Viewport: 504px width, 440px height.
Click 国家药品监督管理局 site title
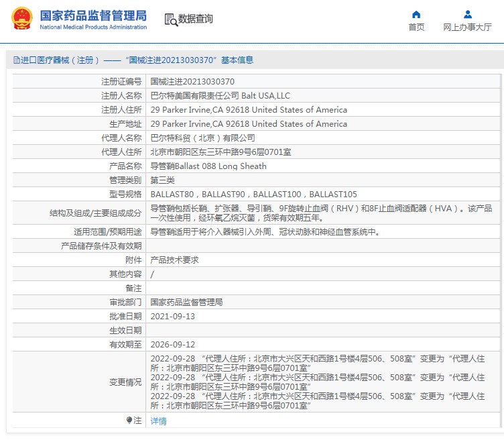pos(93,15)
